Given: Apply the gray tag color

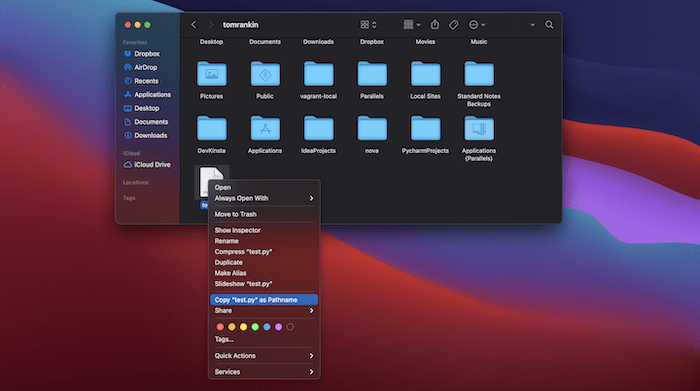Looking at the screenshot, I should coord(290,327).
